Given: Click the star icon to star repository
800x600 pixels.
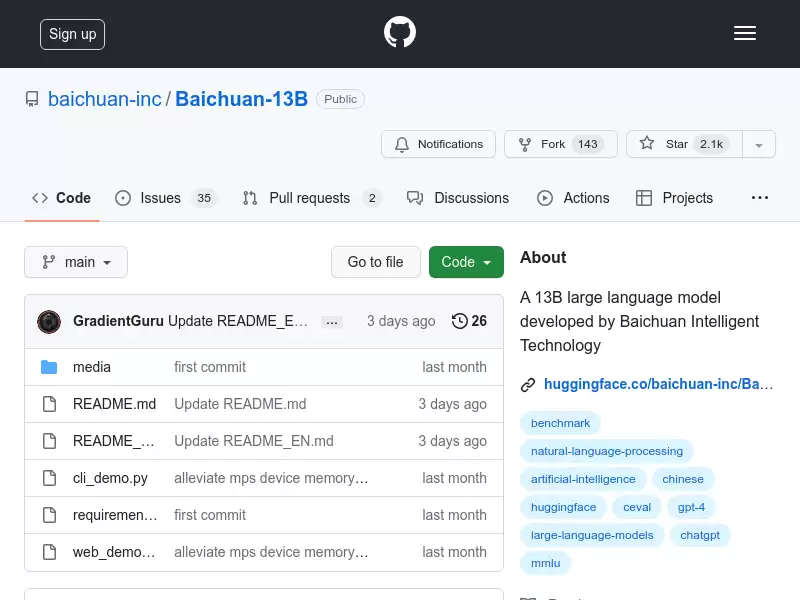Looking at the screenshot, I should point(646,143).
